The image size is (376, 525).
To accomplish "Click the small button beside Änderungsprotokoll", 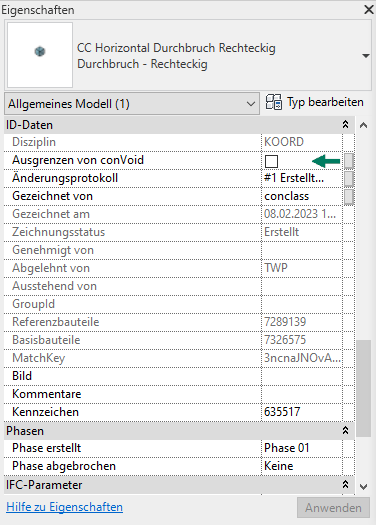I will [x=349, y=178].
